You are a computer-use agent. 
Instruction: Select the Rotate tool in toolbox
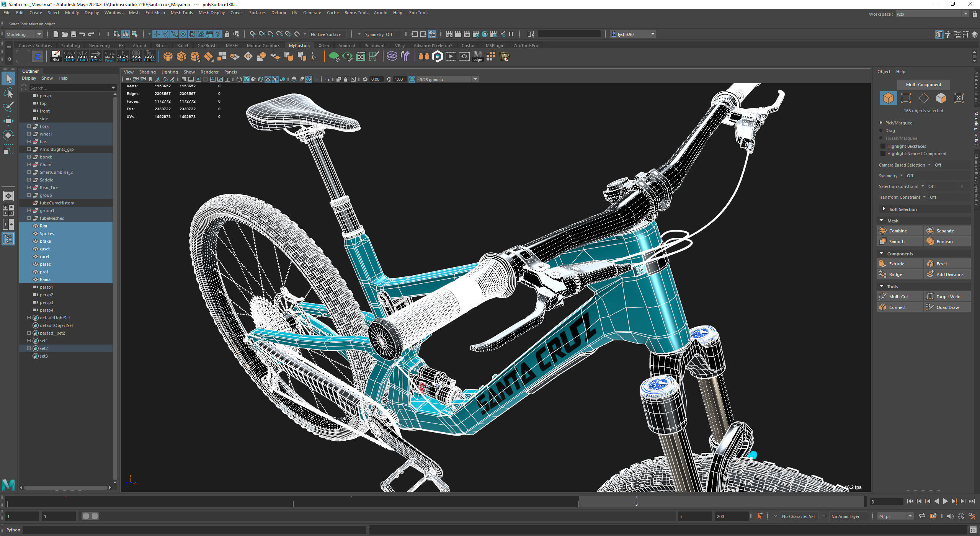(8, 135)
